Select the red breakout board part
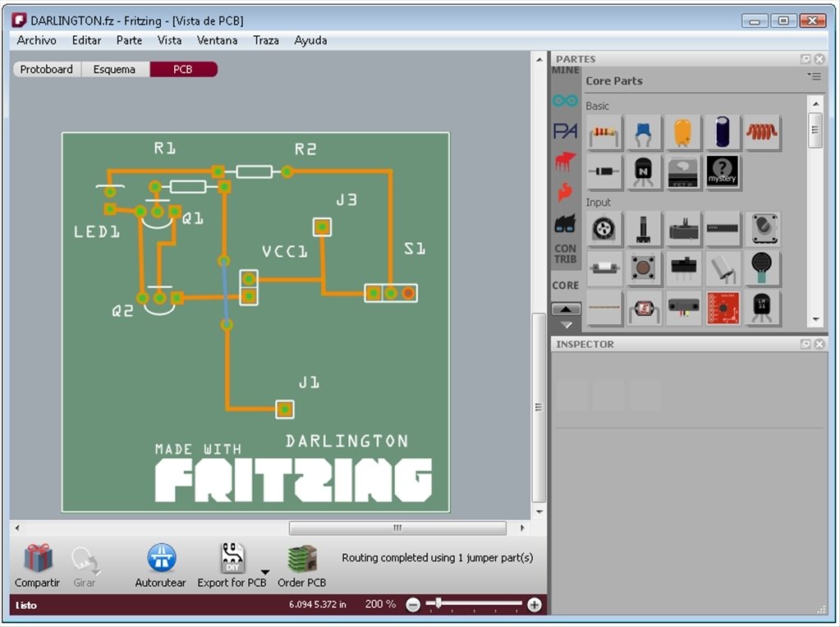Image resolution: width=840 pixels, height=627 pixels. pos(722,307)
